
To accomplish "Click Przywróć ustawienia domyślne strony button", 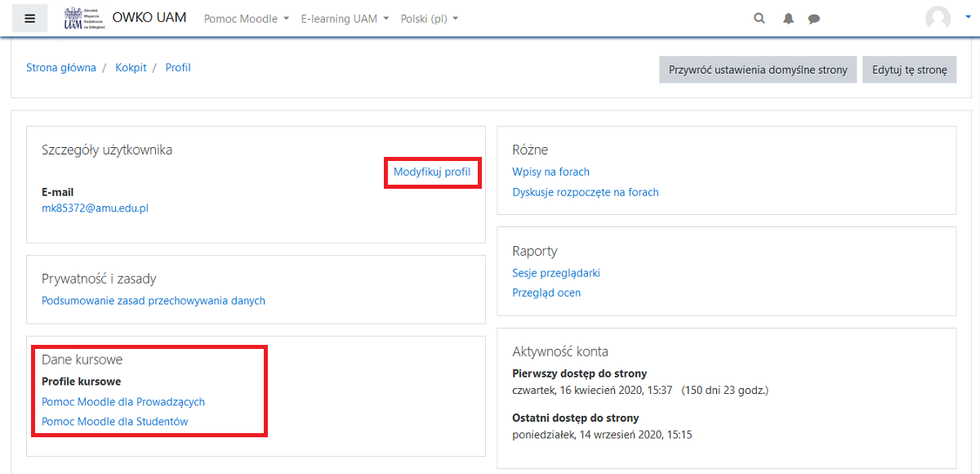I will click(758, 69).
